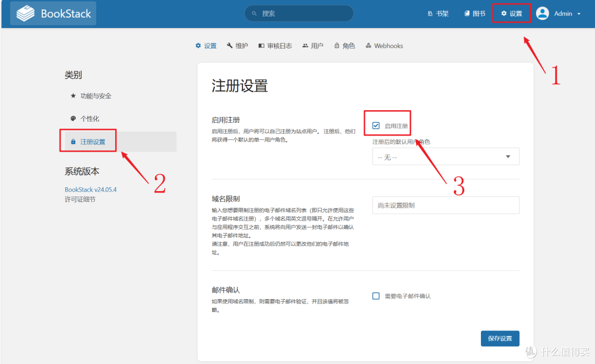
Task: Expand the Admin user menu arrow
Action: [x=579, y=14]
